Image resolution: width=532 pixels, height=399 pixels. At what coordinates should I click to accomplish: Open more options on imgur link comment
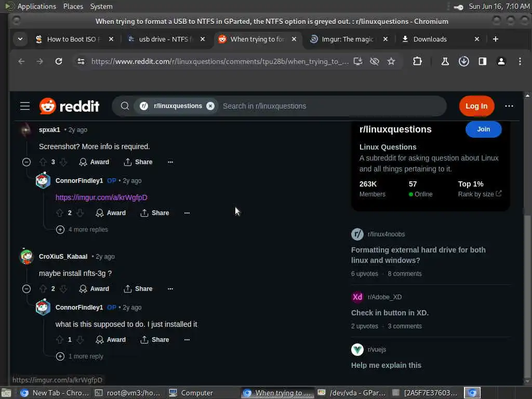pyautogui.click(x=187, y=213)
